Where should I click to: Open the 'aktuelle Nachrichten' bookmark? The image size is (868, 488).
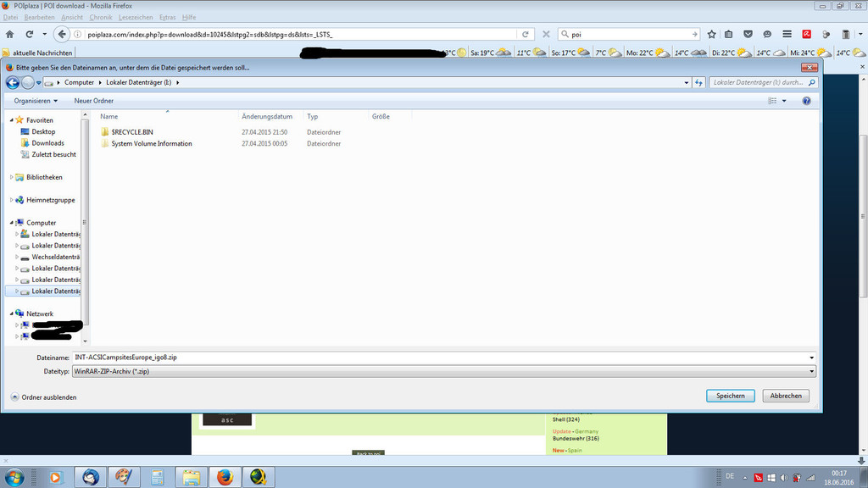[37, 53]
